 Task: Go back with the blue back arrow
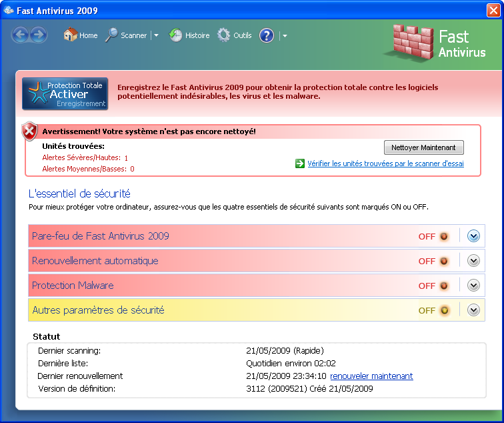[x=21, y=35]
